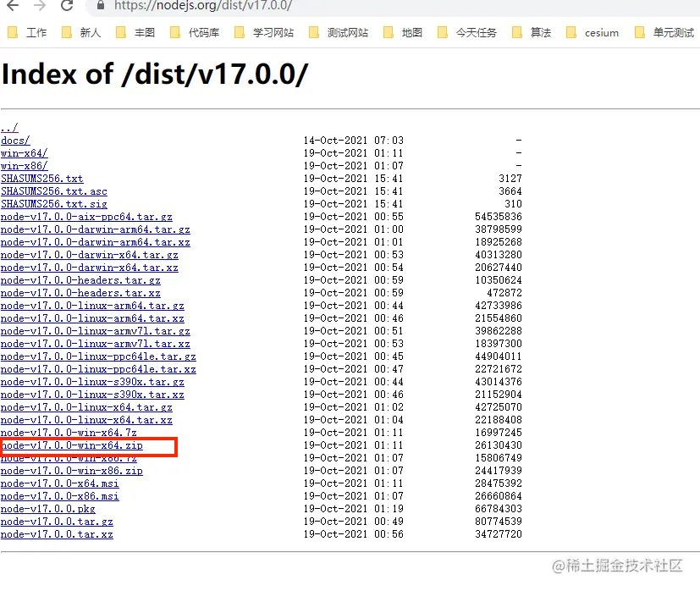700x591 pixels.
Task: Click file size value 66784303
Action: 499,509
